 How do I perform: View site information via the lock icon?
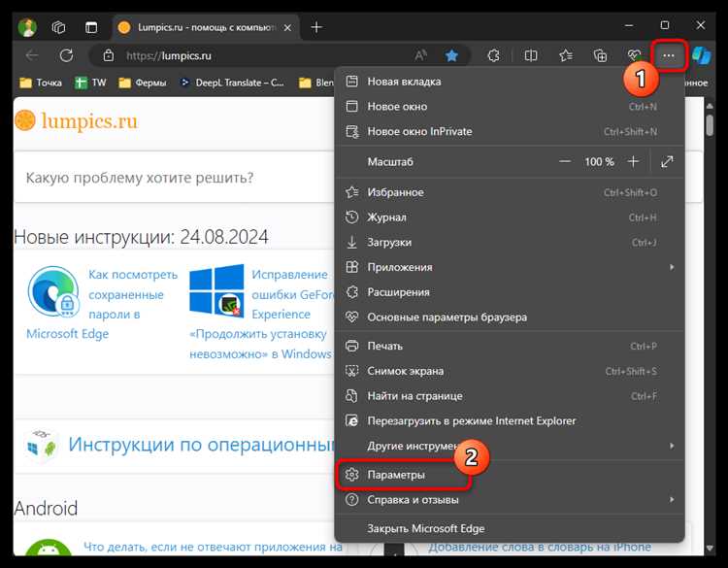click(108, 55)
